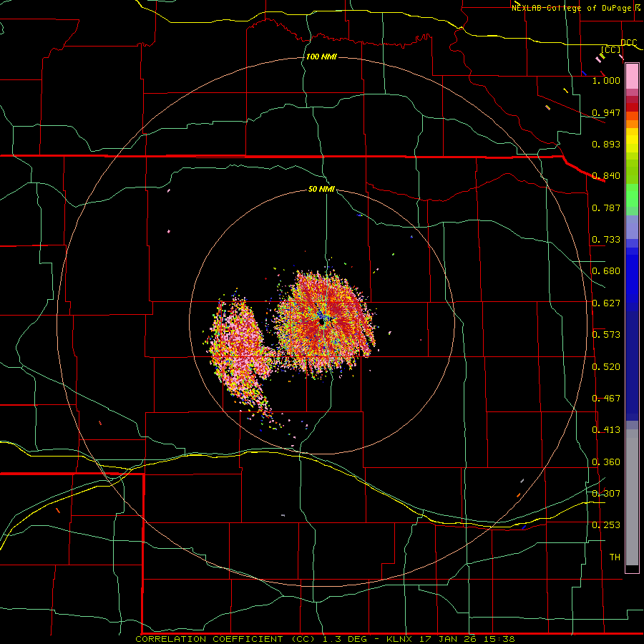The height and width of the screenshot is (644, 644).
Task: Click the 0.467 scale value
Action: pyautogui.click(x=606, y=399)
